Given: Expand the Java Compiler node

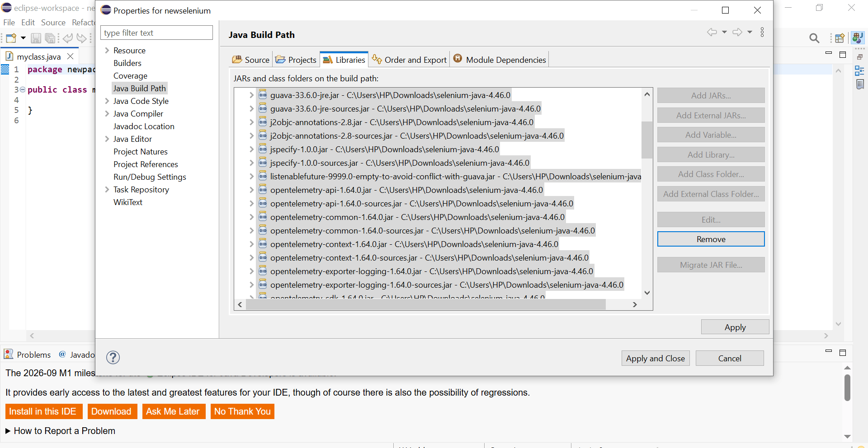Looking at the screenshot, I should 107,113.
